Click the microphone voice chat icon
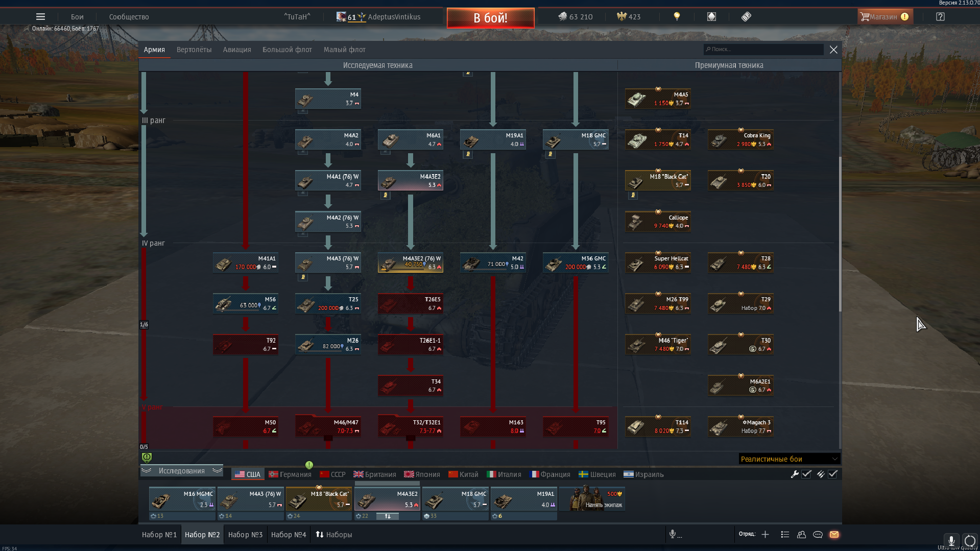 (x=673, y=534)
